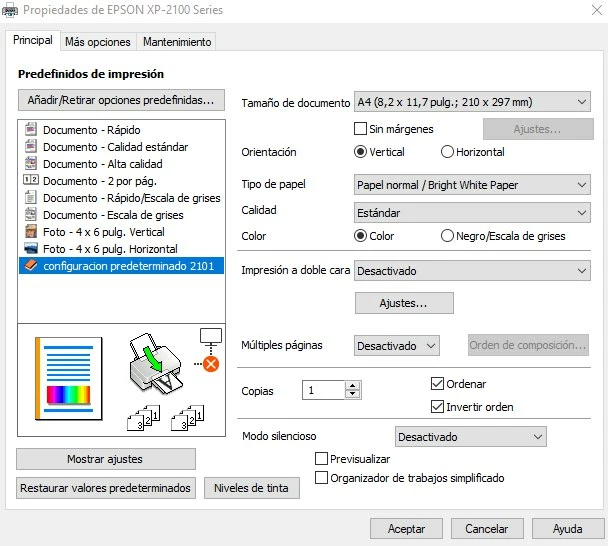
Task: Click the Ajustes button under doble cara
Action: pyautogui.click(x=404, y=303)
